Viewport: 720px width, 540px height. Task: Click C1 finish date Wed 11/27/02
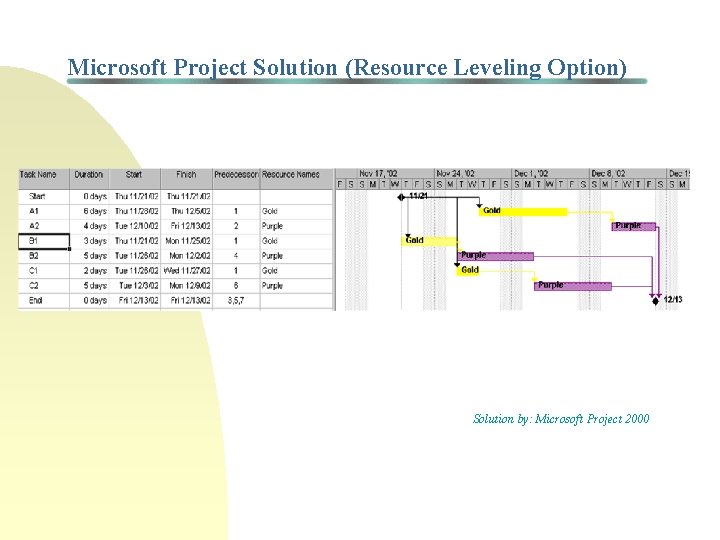click(186, 271)
